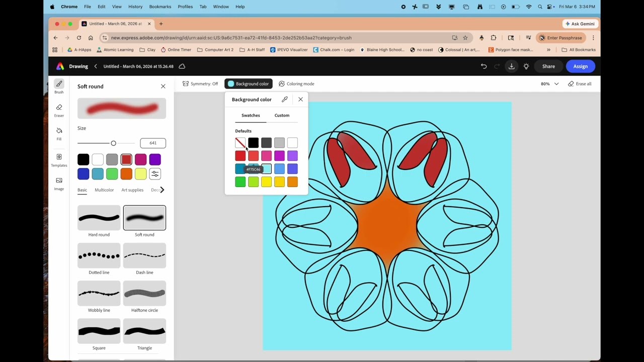The image size is (644, 362).
Task: Click the back chevron beside Drawing
Action: pos(96,66)
